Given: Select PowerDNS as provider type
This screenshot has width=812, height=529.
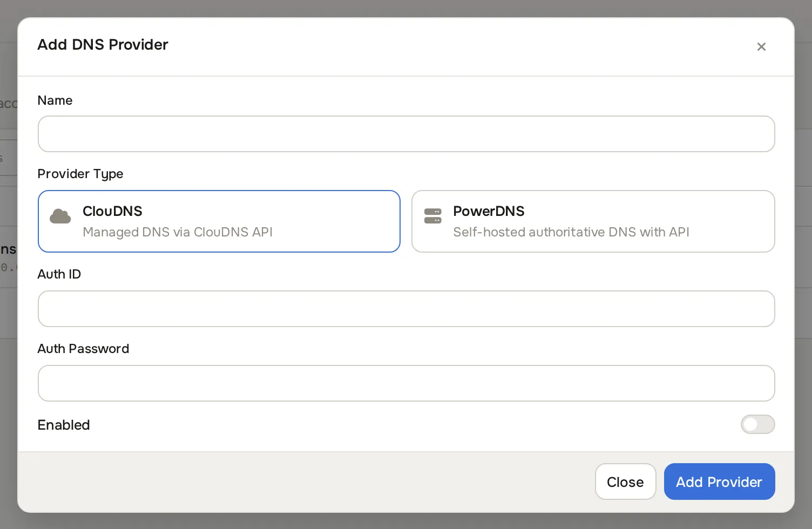Looking at the screenshot, I should coord(593,221).
